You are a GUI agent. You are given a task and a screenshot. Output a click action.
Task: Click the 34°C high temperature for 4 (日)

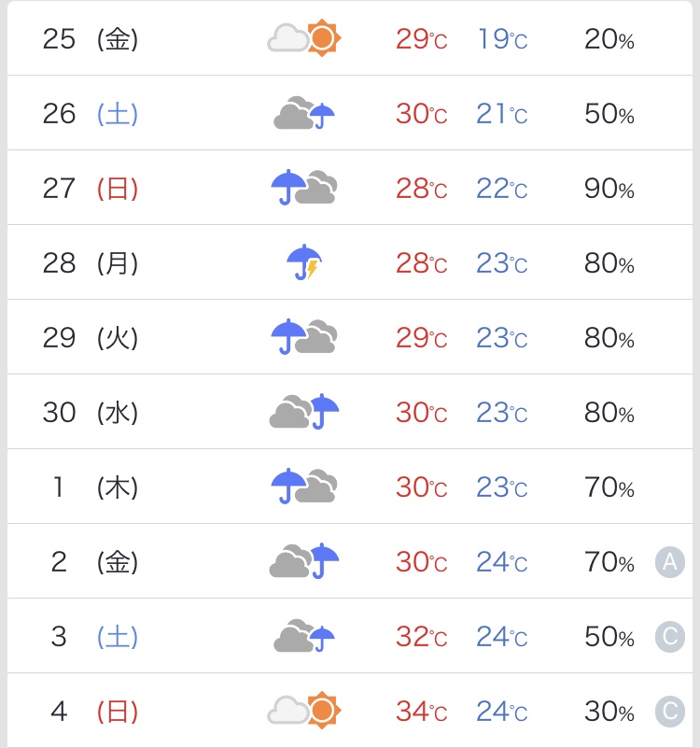422,712
